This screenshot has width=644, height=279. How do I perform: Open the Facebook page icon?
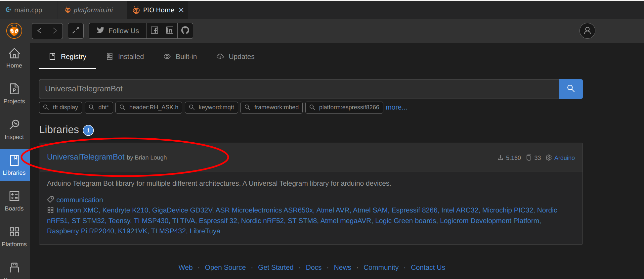[154, 31]
